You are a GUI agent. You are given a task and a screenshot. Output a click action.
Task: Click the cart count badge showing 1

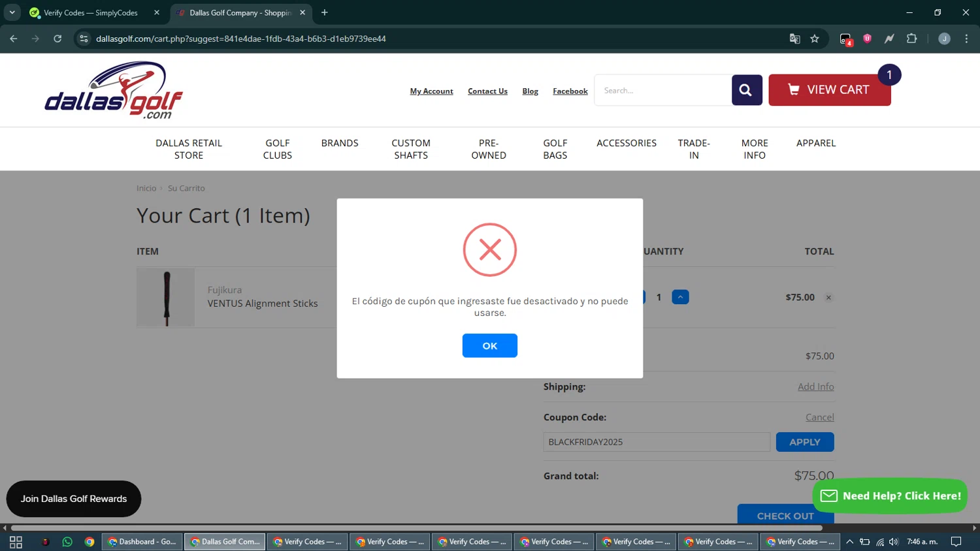tap(889, 75)
